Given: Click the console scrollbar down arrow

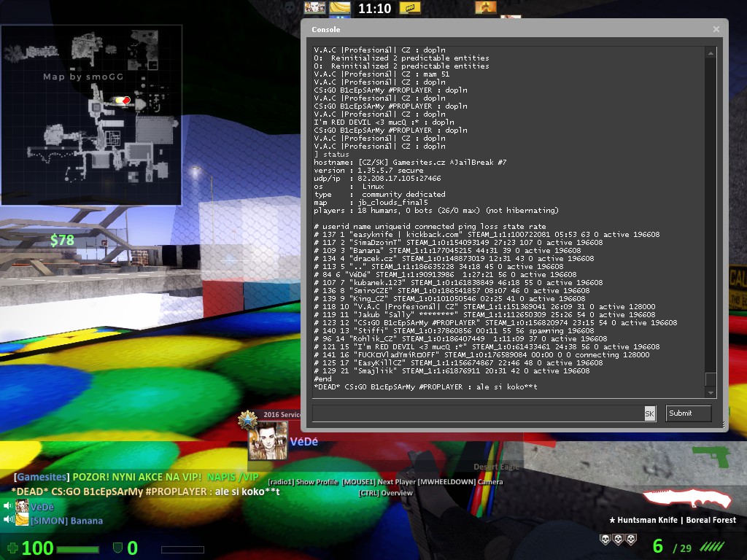Looking at the screenshot, I should [x=711, y=393].
